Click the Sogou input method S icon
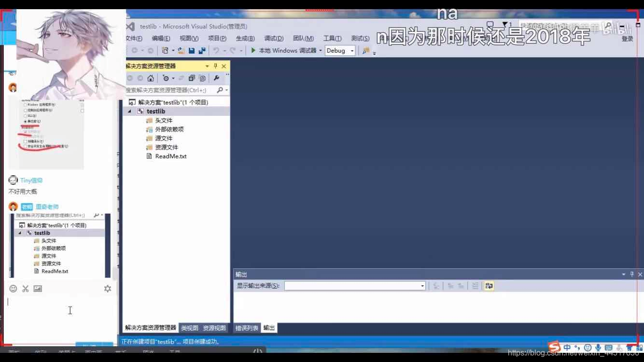 point(555,347)
